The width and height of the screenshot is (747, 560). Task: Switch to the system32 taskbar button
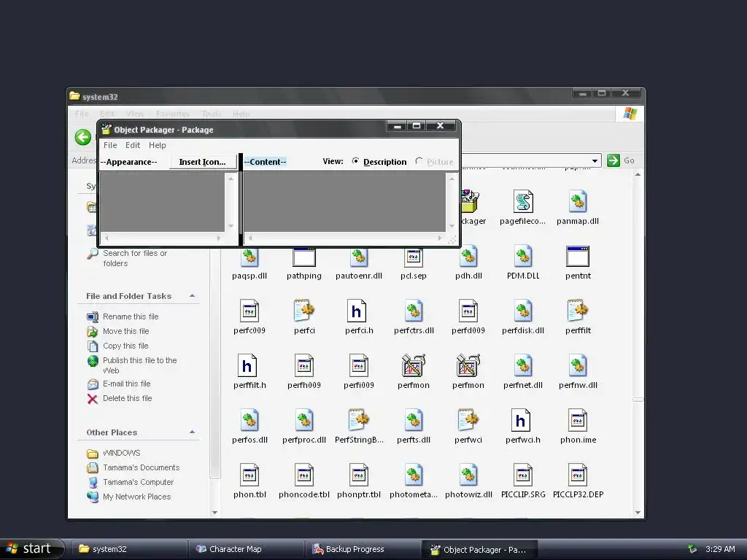pyautogui.click(x=128, y=549)
